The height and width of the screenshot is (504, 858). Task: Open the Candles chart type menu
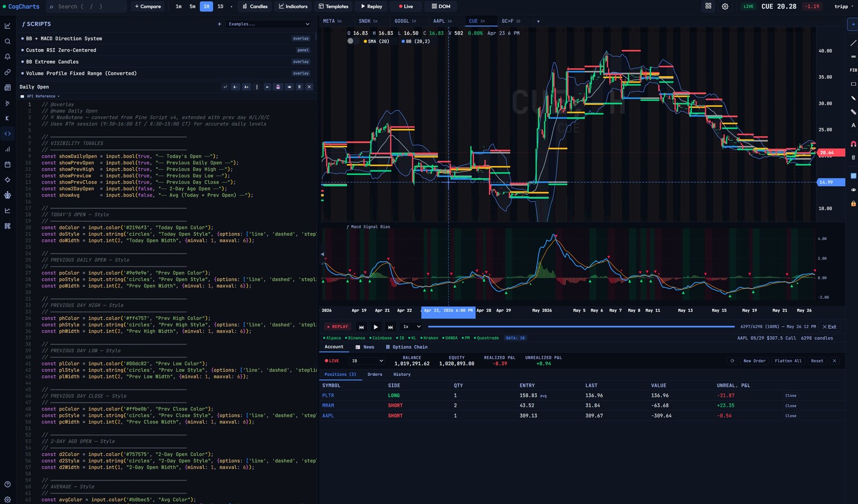pyautogui.click(x=255, y=6)
